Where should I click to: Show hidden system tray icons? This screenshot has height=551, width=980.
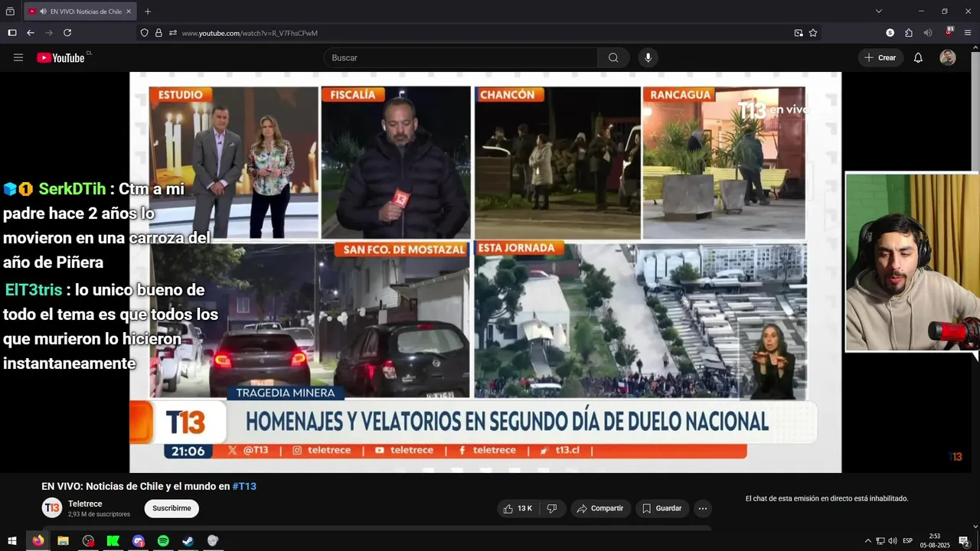[x=867, y=541]
